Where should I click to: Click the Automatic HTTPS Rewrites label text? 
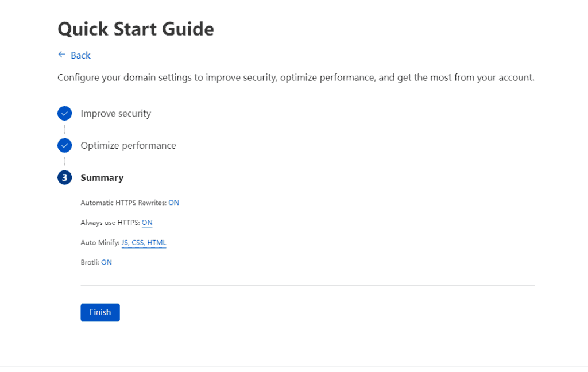click(x=123, y=203)
